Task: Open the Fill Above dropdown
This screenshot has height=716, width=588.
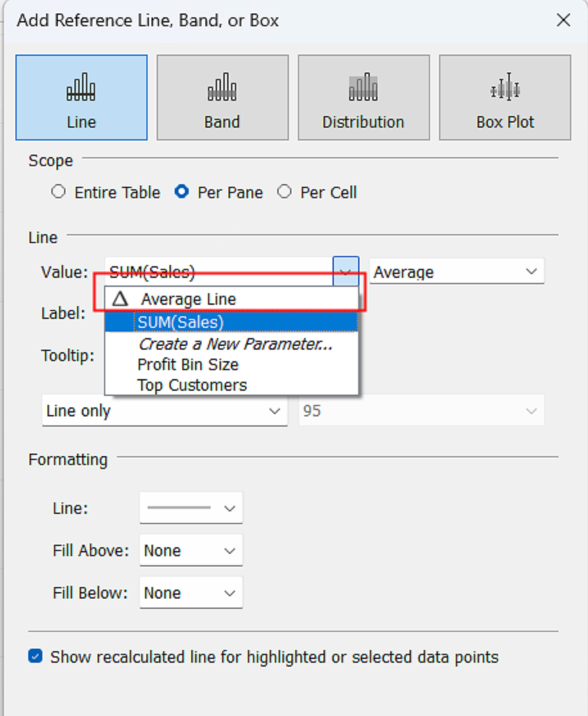Action: (191, 550)
